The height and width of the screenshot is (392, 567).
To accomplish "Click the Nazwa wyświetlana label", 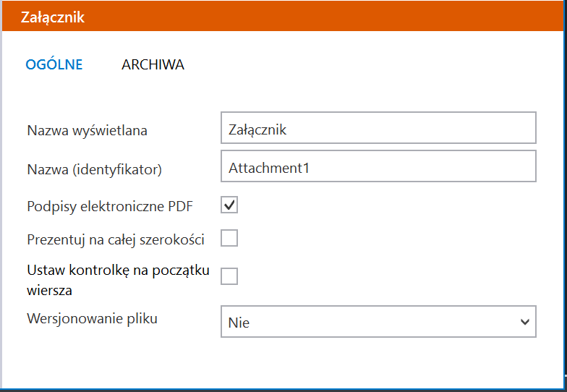I will coord(87,130).
